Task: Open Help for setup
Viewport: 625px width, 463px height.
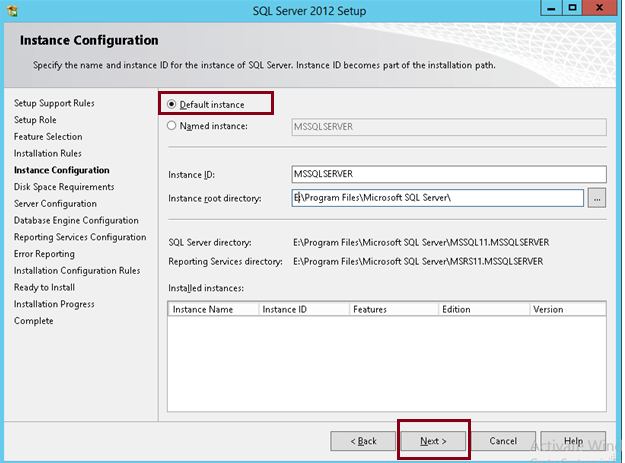Action: coord(573,441)
